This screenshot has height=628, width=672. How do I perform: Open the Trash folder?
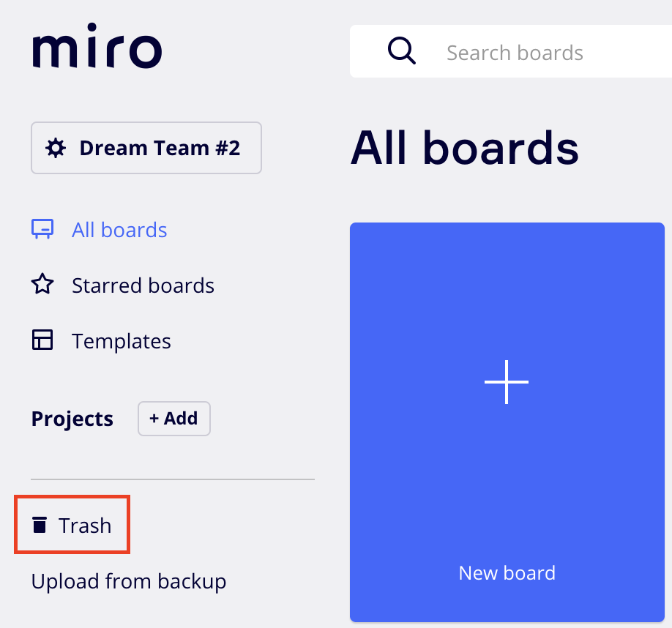pyautogui.click(x=85, y=526)
